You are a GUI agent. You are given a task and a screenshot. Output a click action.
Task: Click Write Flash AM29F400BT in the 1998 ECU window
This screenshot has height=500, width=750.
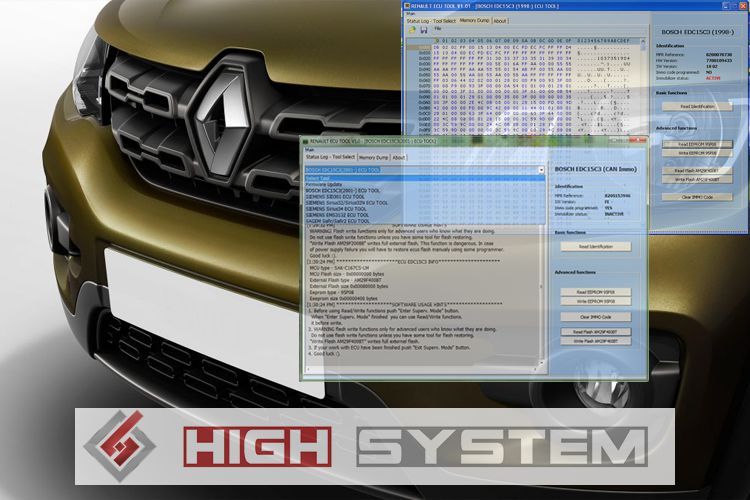pyautogui.click(x=697, y=179)
